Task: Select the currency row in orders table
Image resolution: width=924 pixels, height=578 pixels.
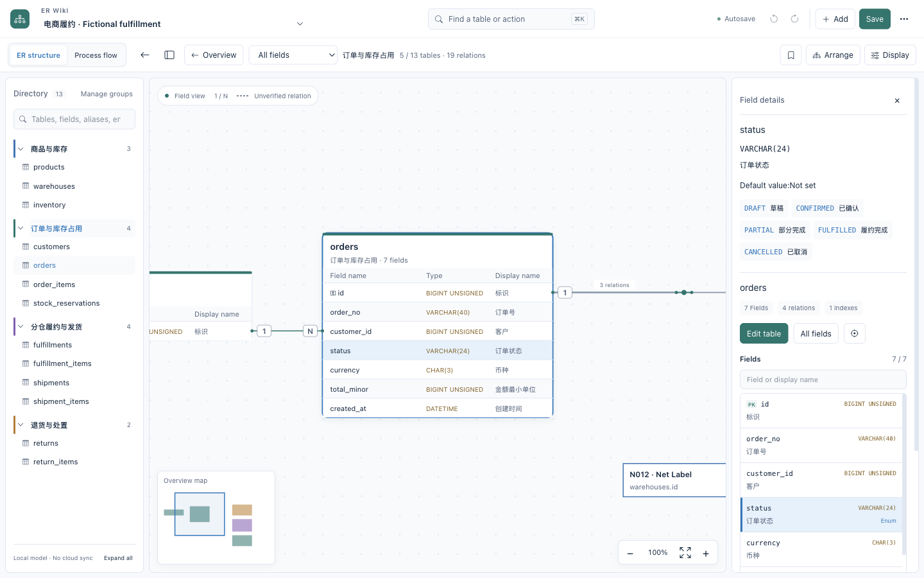Action: pos(437,370)
